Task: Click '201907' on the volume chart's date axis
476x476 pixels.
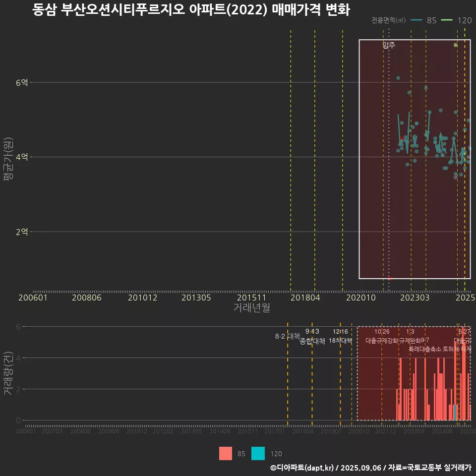Action: pos(331,431)
